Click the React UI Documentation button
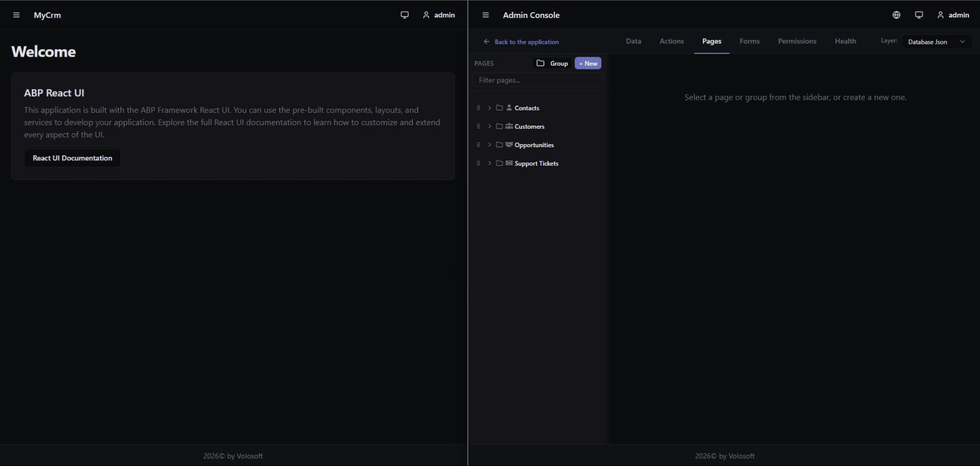 (72, 158)
